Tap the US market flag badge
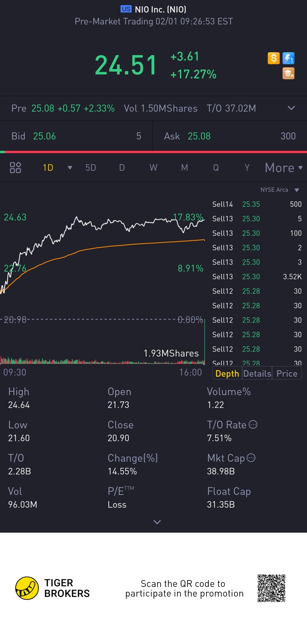The image size is (307, 644). tap(126, 9)
